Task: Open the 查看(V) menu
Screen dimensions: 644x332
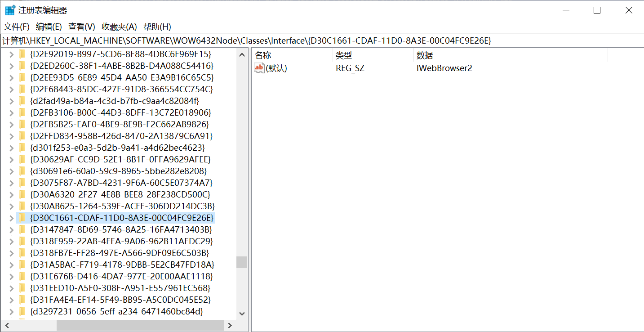Action: (x=82, y=27)
